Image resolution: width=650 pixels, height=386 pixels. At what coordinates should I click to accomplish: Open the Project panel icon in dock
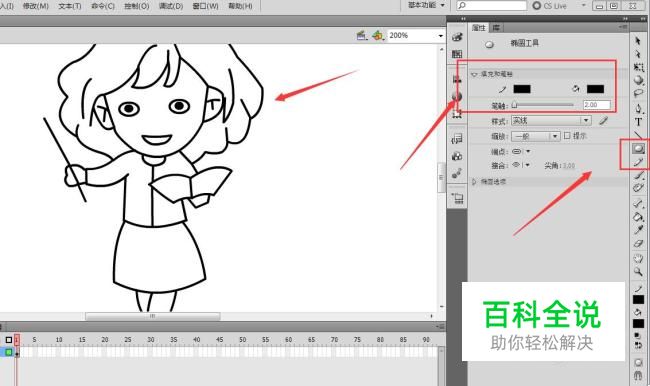point(457,199)
